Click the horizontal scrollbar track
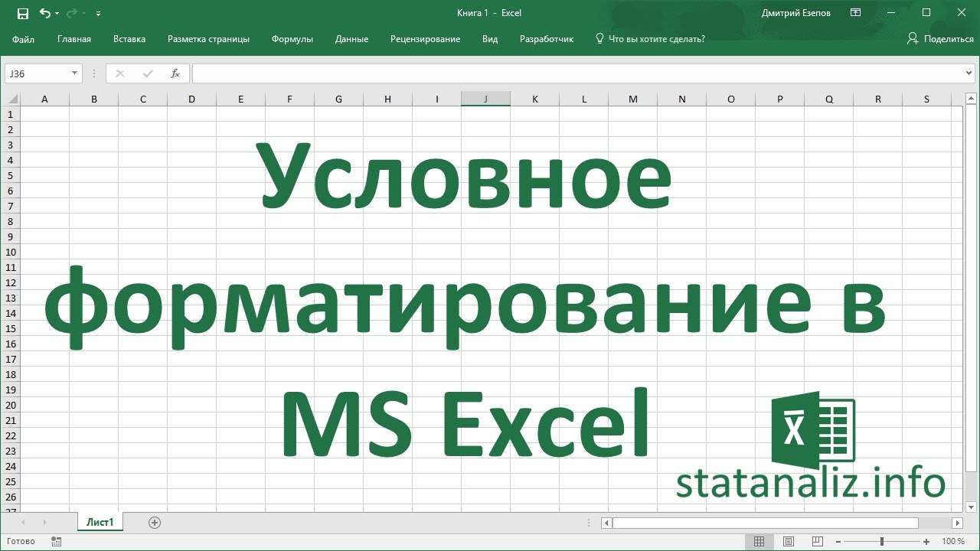The width and height of the screenshot is (980, 551). tap(935, 523)
